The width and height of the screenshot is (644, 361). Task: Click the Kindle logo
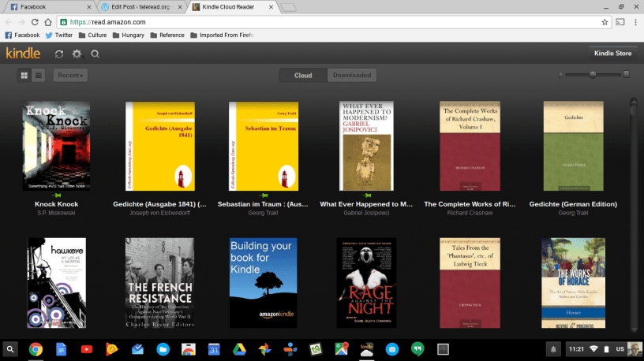pyautogui.click(x=23, y=54)
